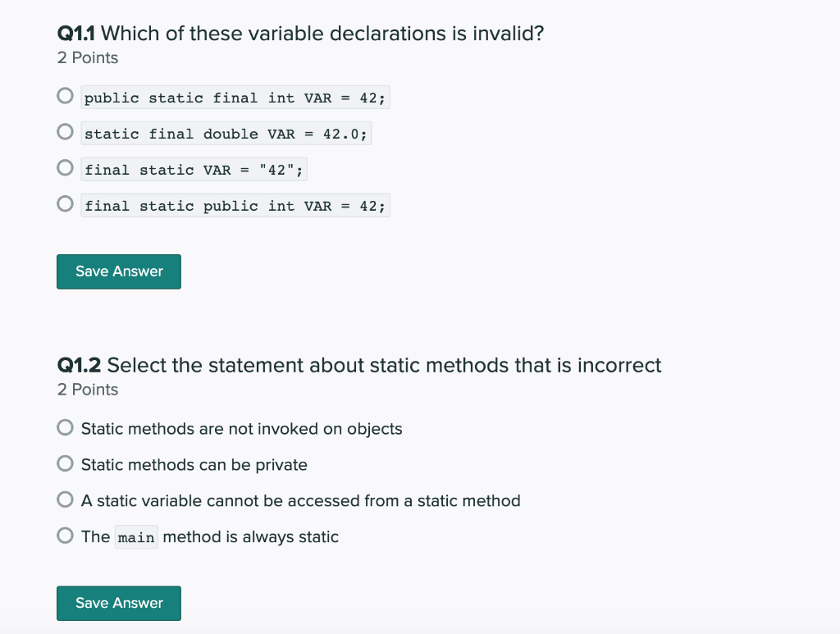Select radio option 'static final double VAR = 42.0;'
This screenshot has height=634, width=840.
(65, 132)
